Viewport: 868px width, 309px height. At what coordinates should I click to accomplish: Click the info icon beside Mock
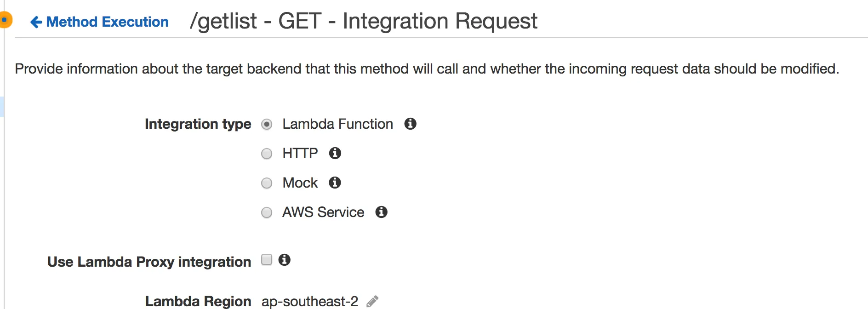[335, 183]
